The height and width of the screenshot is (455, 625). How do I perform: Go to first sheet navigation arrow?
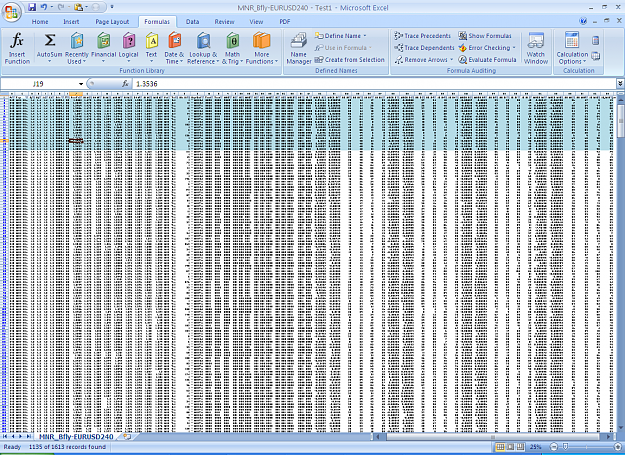[5, 437]
